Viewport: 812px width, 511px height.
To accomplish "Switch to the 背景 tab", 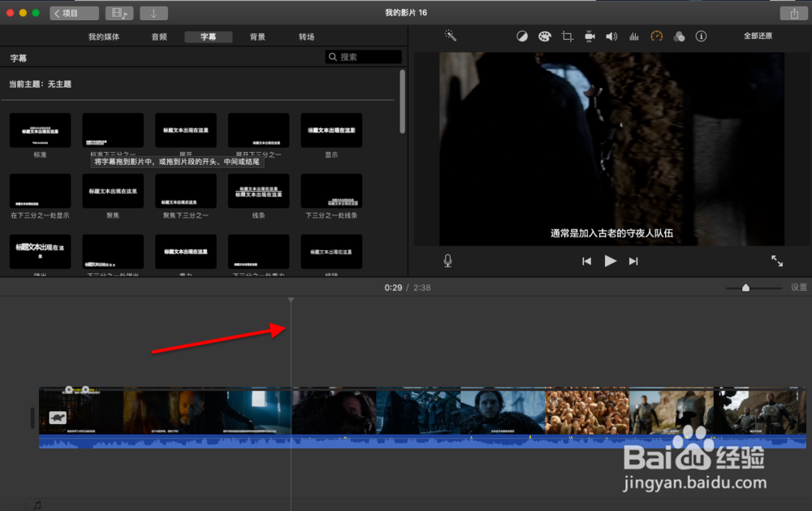I will tap(257, 37).
